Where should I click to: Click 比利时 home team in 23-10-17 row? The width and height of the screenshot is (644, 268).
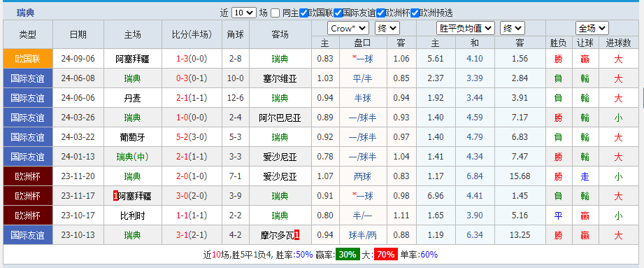132,216
